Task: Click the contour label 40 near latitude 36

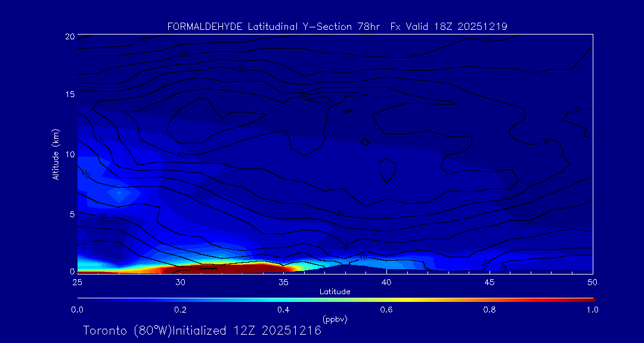Action: [x=304, y=95]
